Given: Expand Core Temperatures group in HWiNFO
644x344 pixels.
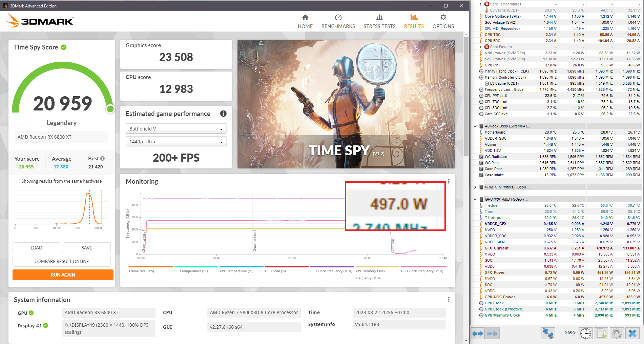Looking at the screenshot, I should click(x=481, y=4).
